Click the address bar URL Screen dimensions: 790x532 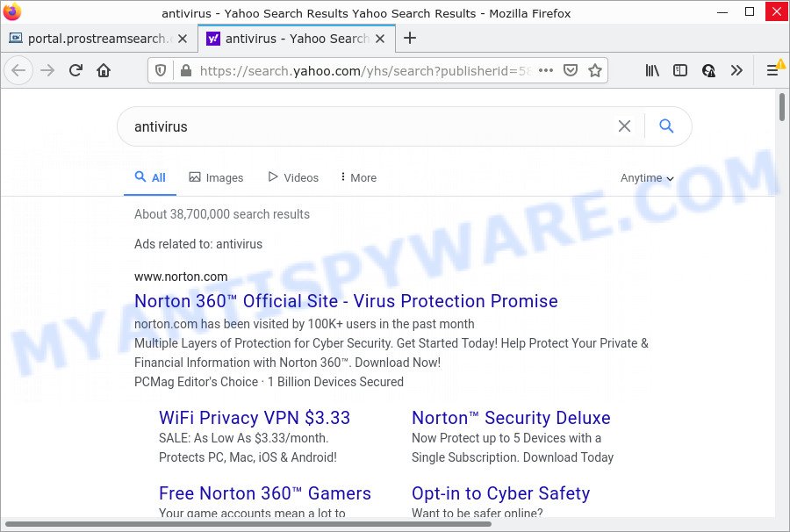365,70
